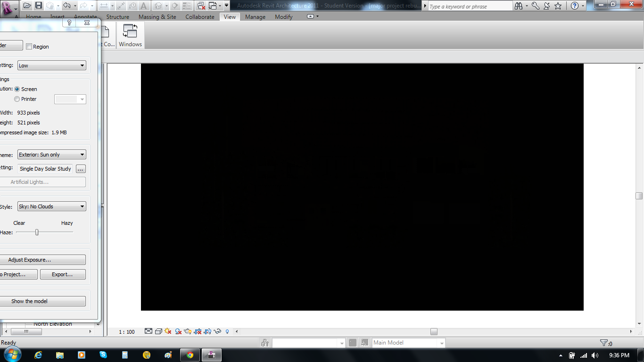Open the background Style dropdown Sky: No Clouds
The image size is (644, 362).
[x=52, y=206]
